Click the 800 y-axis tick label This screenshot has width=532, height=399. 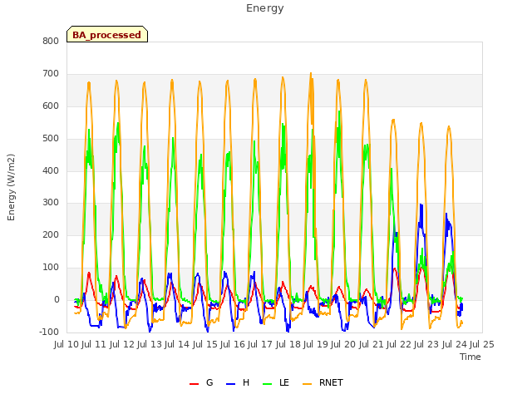point(51,41)
